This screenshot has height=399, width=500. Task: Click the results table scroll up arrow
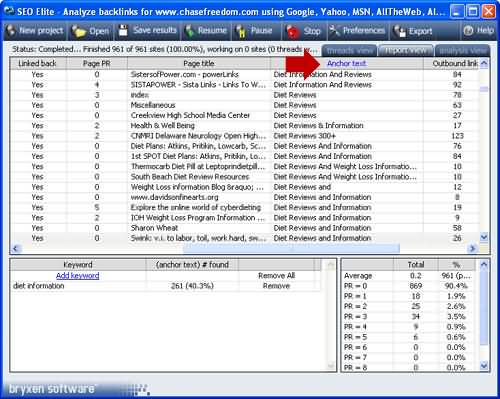(x=484, y=63)
